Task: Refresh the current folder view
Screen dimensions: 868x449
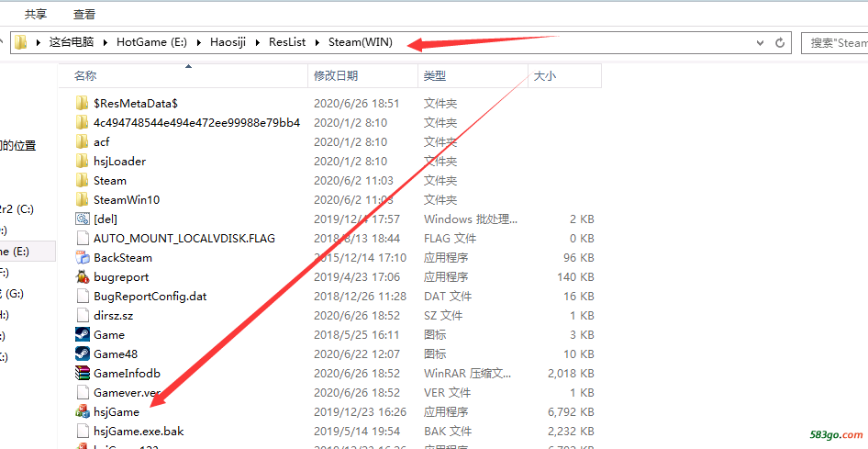Action: (780, 43)
